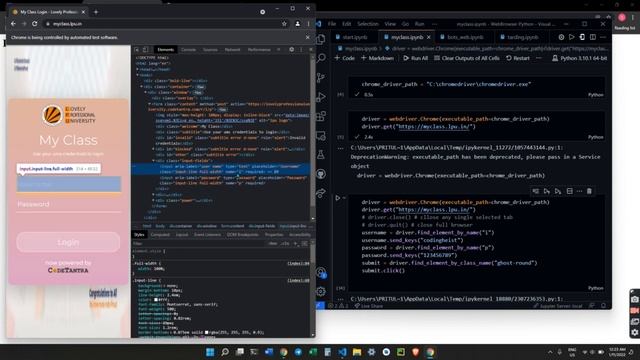Dismiss the automated test software infobar
The image size is (640, 360).
[308, 37]
